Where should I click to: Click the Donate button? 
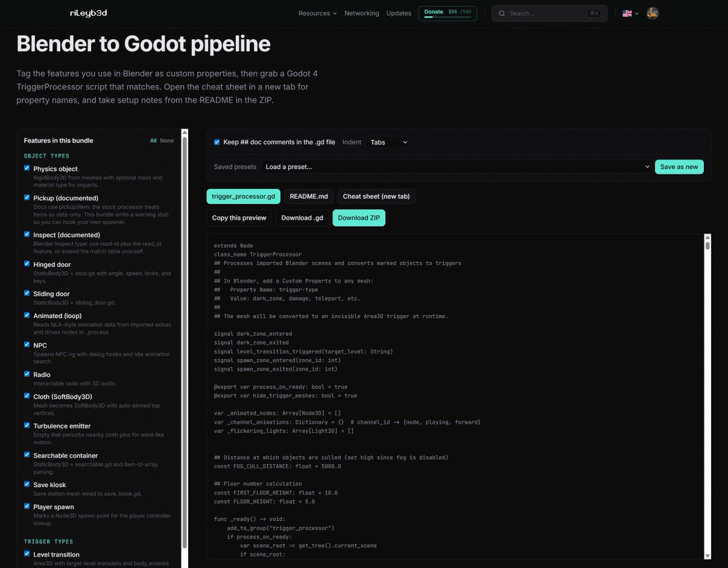click(x=447, y=13)
